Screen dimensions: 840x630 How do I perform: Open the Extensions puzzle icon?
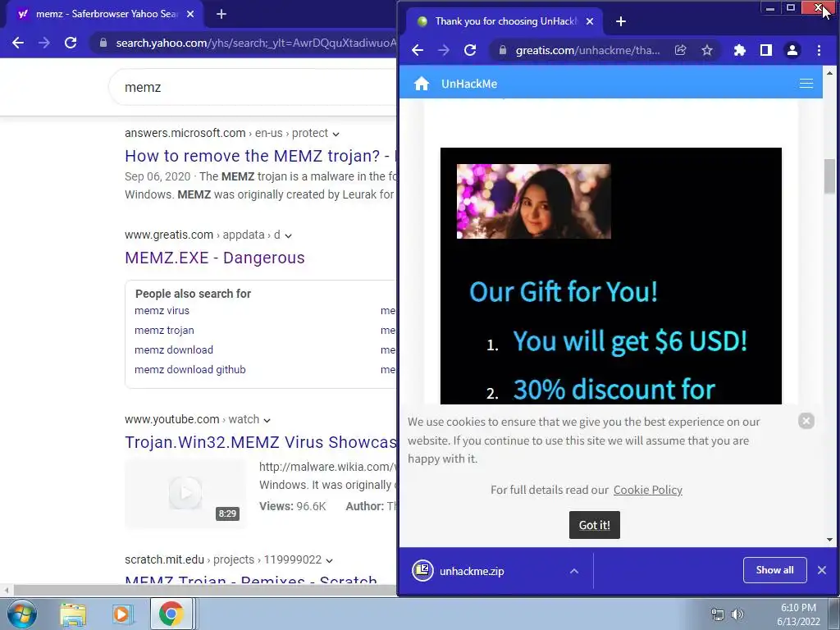740,50
